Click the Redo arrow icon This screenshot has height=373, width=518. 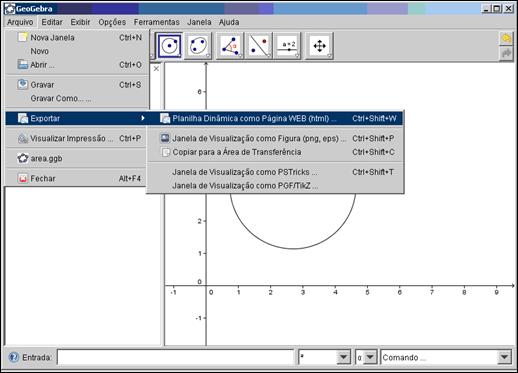click(x=506, y=53)
